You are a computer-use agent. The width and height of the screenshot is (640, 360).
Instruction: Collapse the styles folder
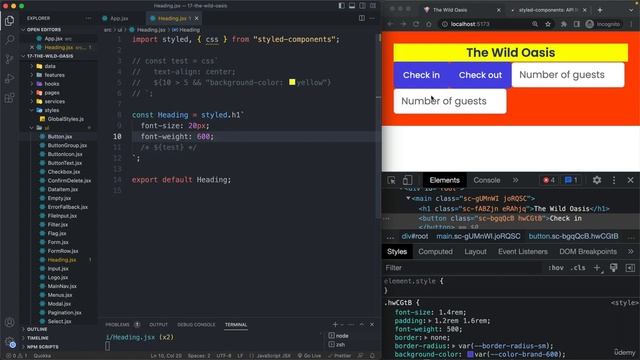coord(51,110)
